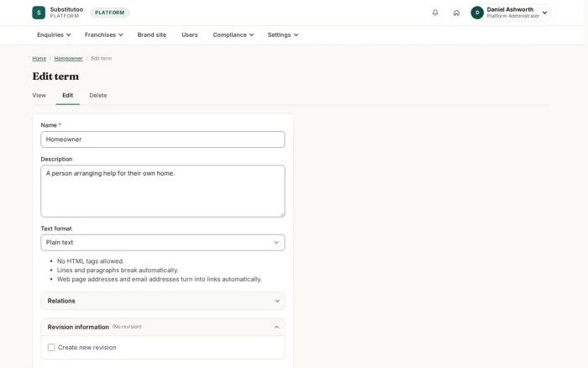Switch to the View tab
Image resolution: width=588 pixels, height=368 pixels.
39,95
